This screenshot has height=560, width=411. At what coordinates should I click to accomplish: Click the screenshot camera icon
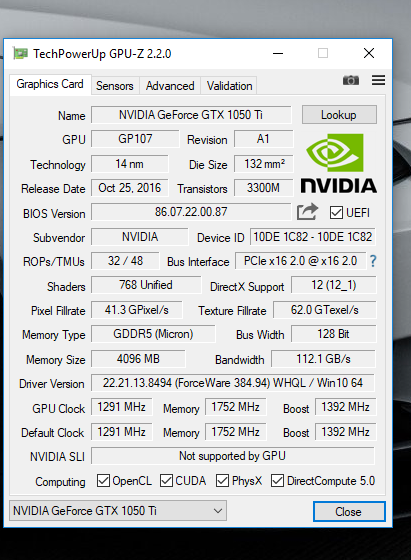(x=351, y=80)
